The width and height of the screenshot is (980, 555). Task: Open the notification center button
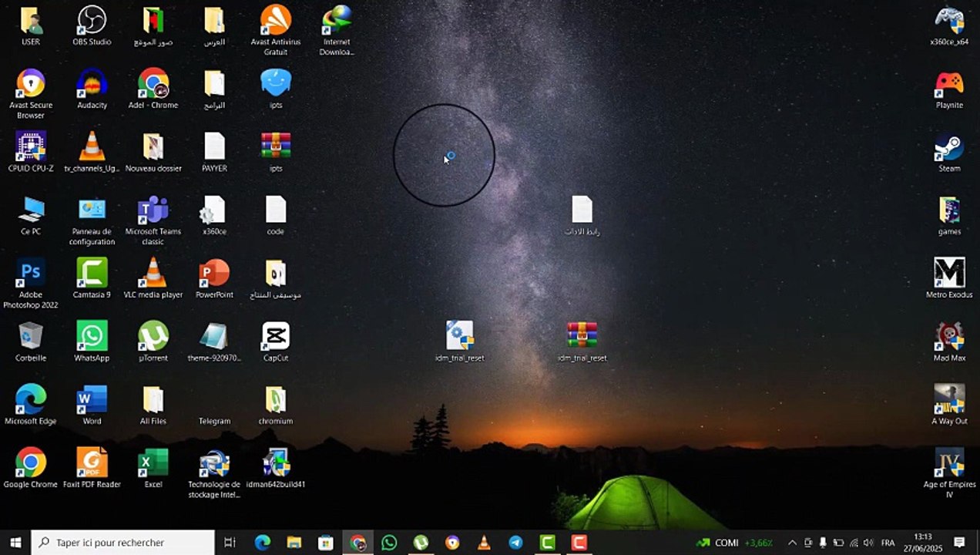(960, 543)
